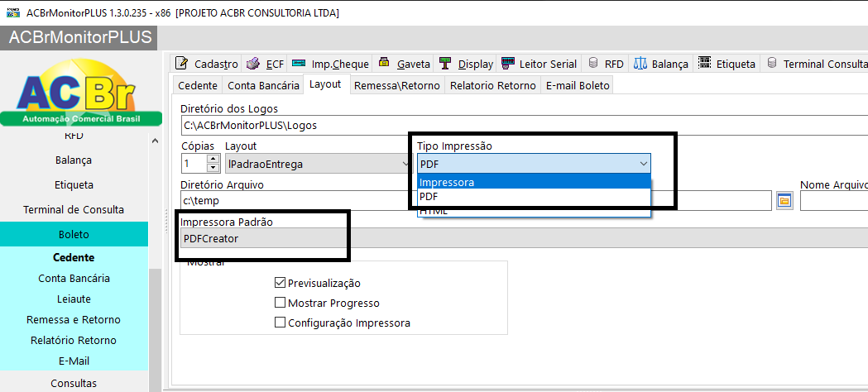Switch to the Conta Bancária sub-tab
Viewport: 868px width, 392px height.
[263, 86]
